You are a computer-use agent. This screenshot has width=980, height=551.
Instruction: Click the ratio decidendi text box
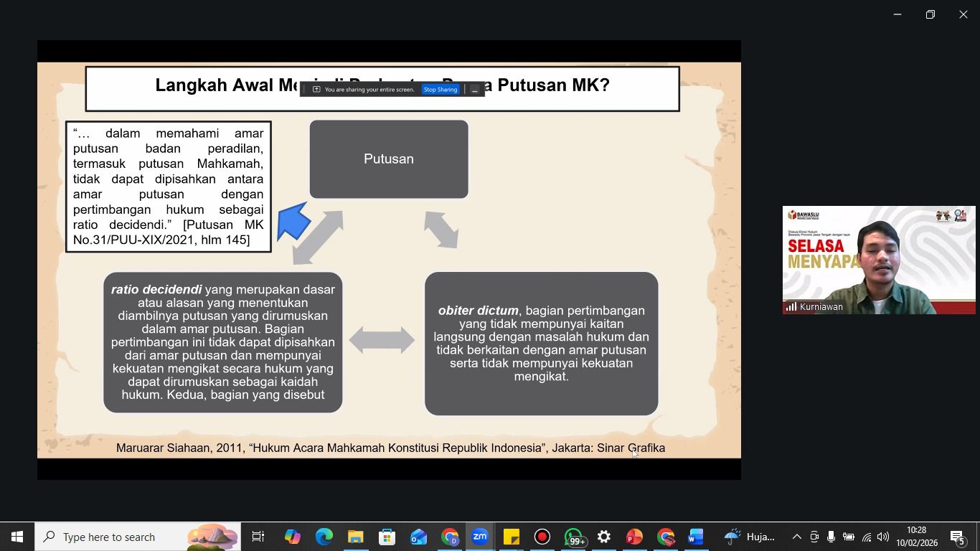(223, 342)
